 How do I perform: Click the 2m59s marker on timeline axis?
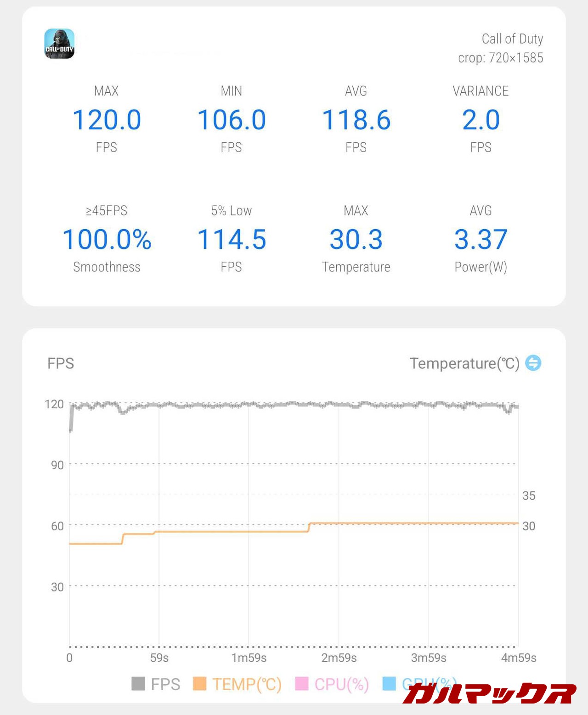339,658
